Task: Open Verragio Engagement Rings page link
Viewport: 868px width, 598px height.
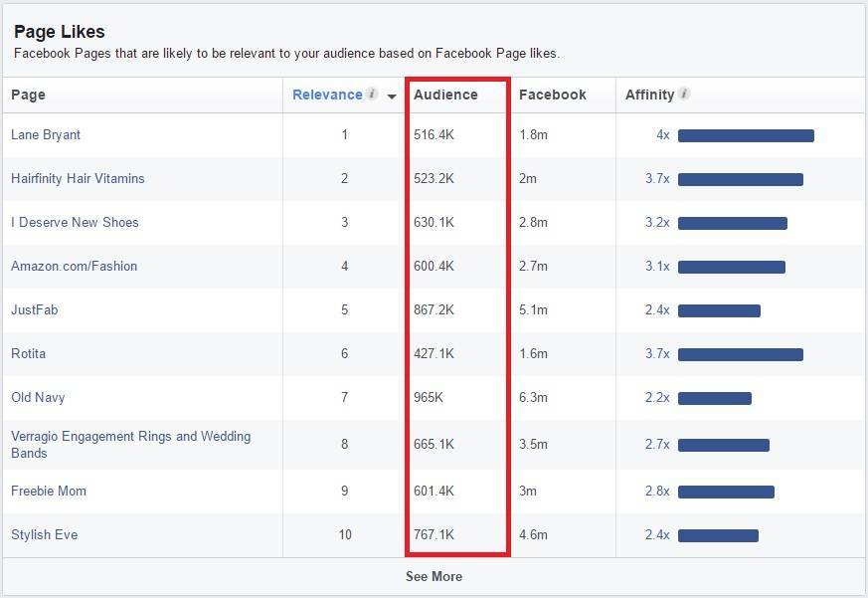Action: pos(130,445)
